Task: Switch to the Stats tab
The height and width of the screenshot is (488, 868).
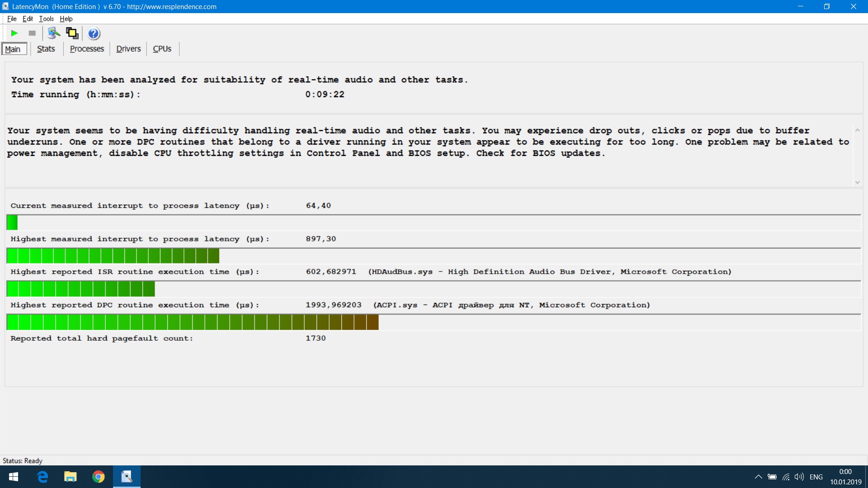Action: (x=46, y=49)
